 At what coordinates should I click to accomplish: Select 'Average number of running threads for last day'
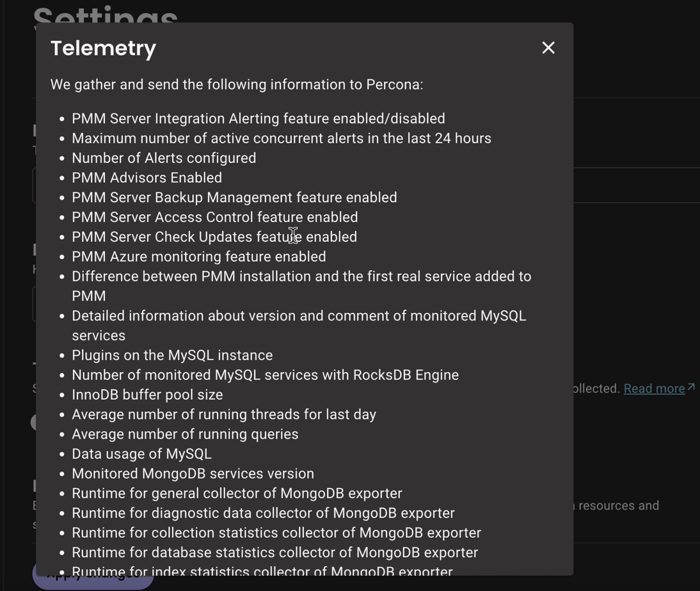(x=224, y=414)
